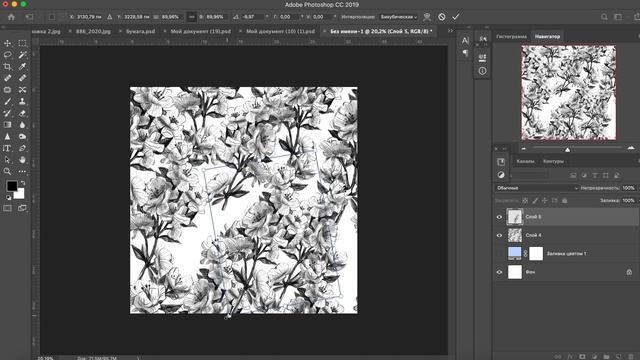Change screen mode via bottom toolbar icon
This screenshot has width=640, height=360.
click(22, 208)
